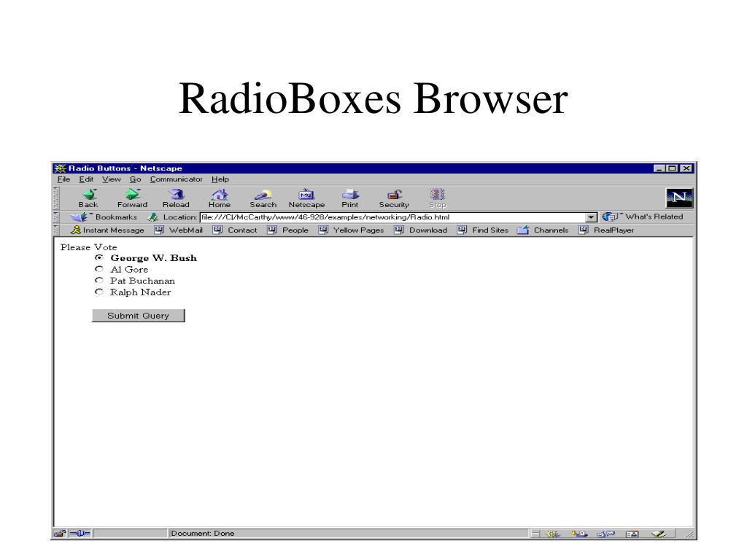The width and height of the screenshot is (747, 560).
Task: Click the Forward navigation arrow icon
Action: (x=133, y=194)
